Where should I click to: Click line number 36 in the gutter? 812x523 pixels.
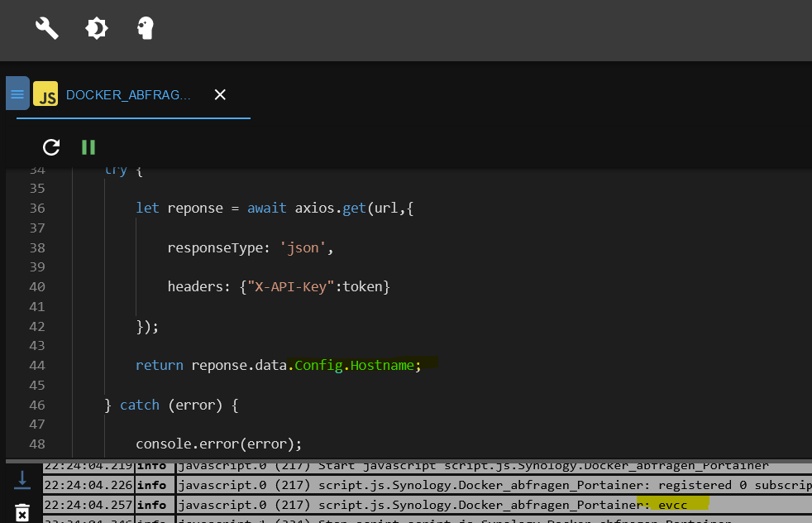[36, 208]
